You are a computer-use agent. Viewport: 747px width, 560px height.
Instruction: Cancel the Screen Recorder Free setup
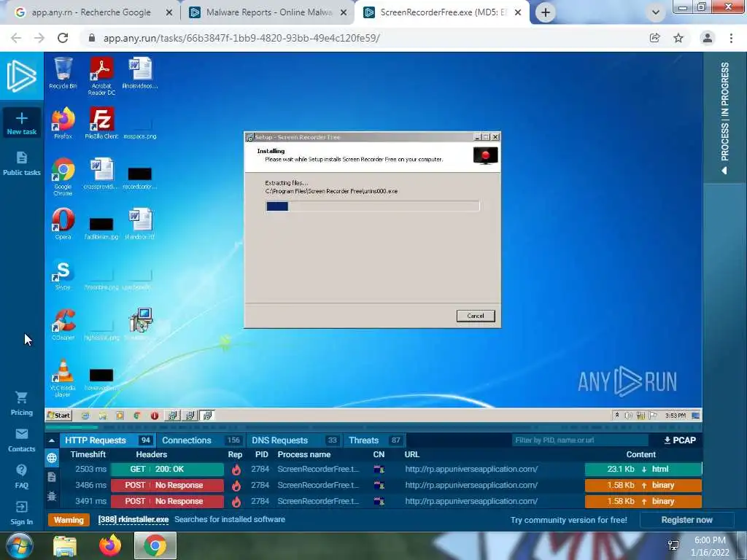coord(476,316)
